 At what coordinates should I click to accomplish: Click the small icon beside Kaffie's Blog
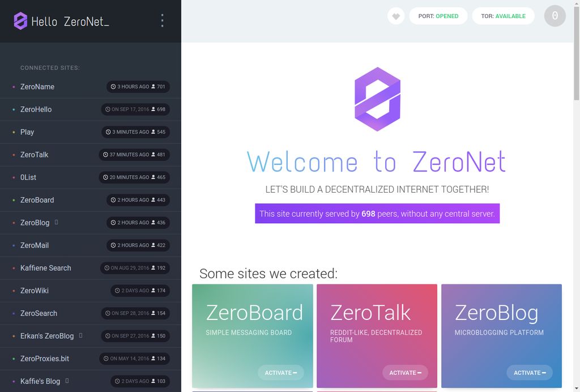[x=67, y=381]
